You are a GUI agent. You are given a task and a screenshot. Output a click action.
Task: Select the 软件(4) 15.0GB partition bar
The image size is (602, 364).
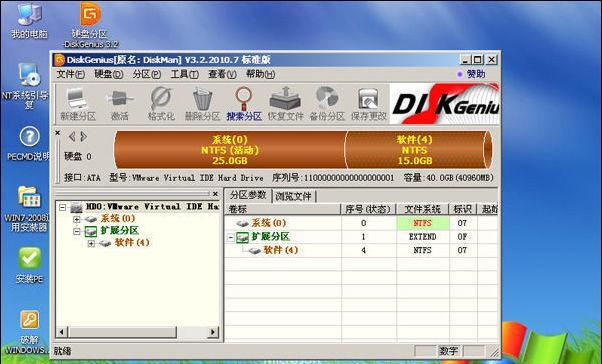click(x=415, y=150)
